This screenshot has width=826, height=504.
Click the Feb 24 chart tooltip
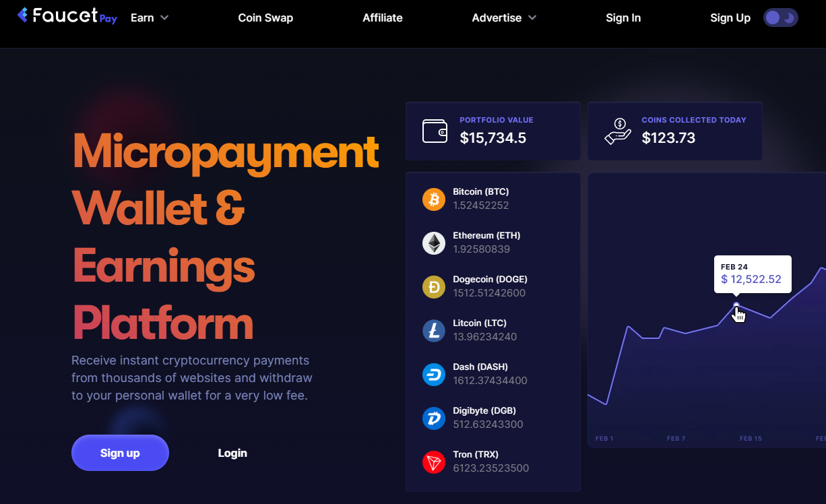click(753, 274)
